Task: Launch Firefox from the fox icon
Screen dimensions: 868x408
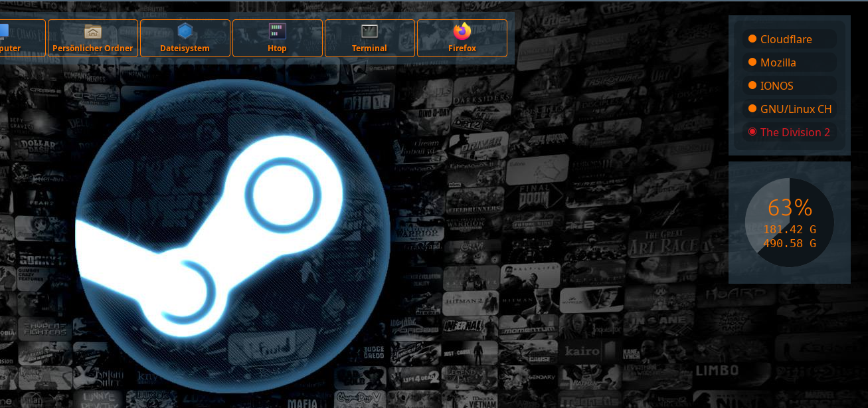Action: pos(462,31)
